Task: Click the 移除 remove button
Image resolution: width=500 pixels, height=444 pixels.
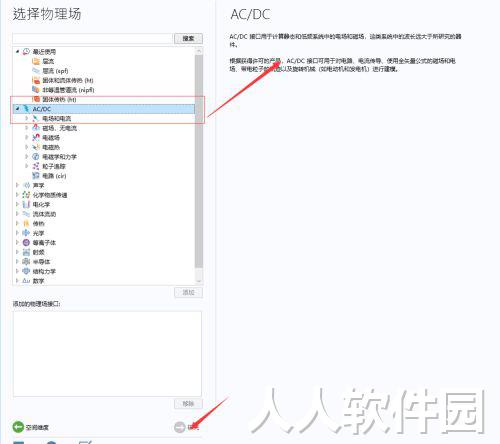Action: (188, 404)
